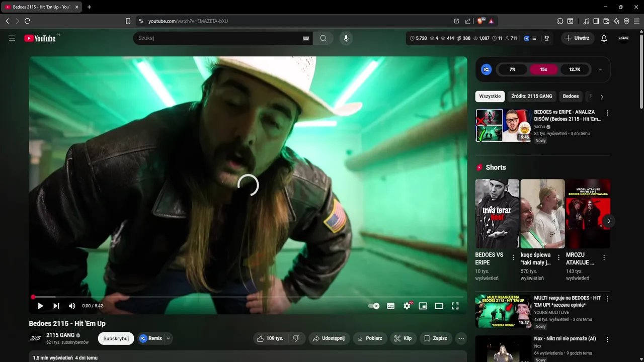Click the Subskrybuj button
Viewport: 644px width, 362px height.
pyautogui.click(x=116, y=338)
